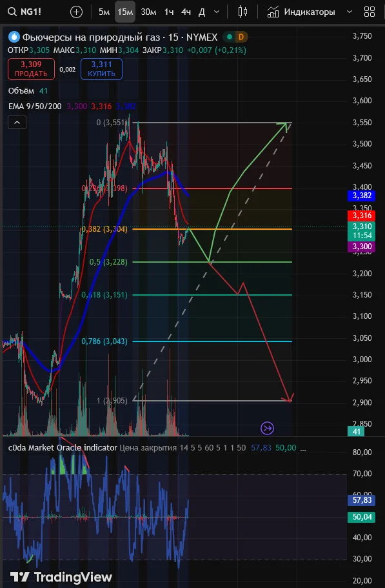Click the purple scroll-to-latest bar icon

268,428
